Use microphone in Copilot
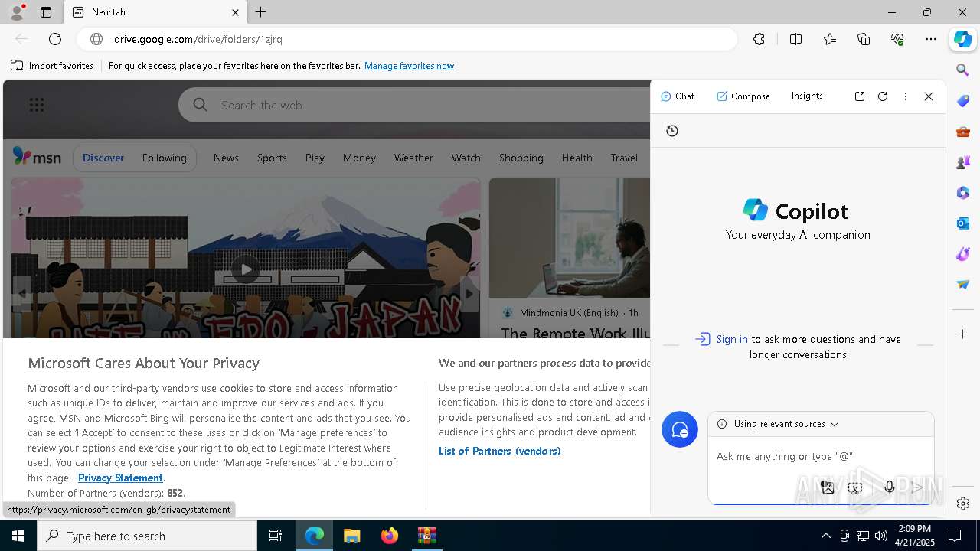The width and height of the screenshot is (980, 551). pos(890,487)
